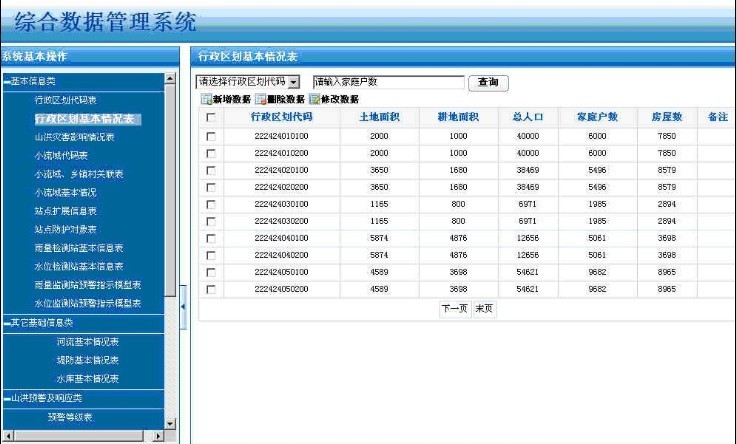Image resolution: width=737 pixels, height=444 pixels.
Task: Open 小流域、乡镇村关联表 menu item
Action: (x=78, y=174)
